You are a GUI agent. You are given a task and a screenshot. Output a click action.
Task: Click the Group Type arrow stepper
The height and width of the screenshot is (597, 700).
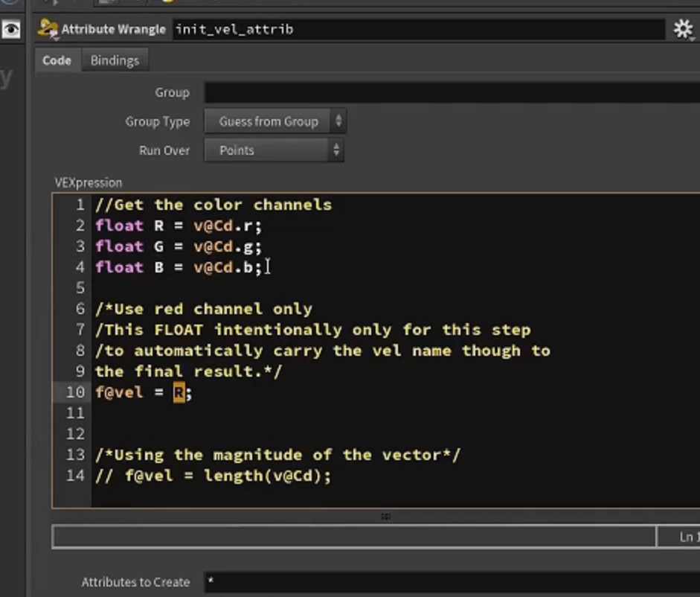(x=338, y=121)
